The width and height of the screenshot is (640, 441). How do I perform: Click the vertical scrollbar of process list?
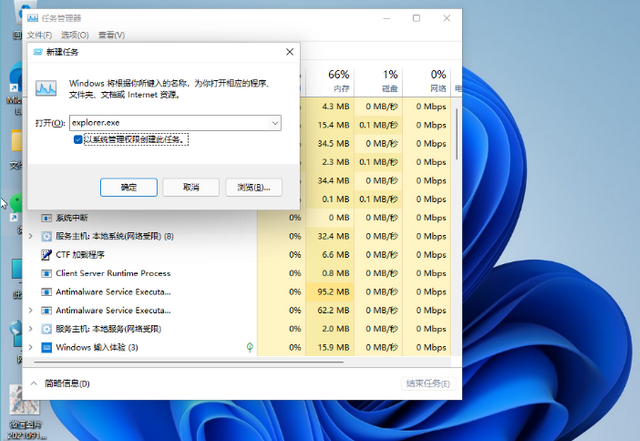coord(457,134)
